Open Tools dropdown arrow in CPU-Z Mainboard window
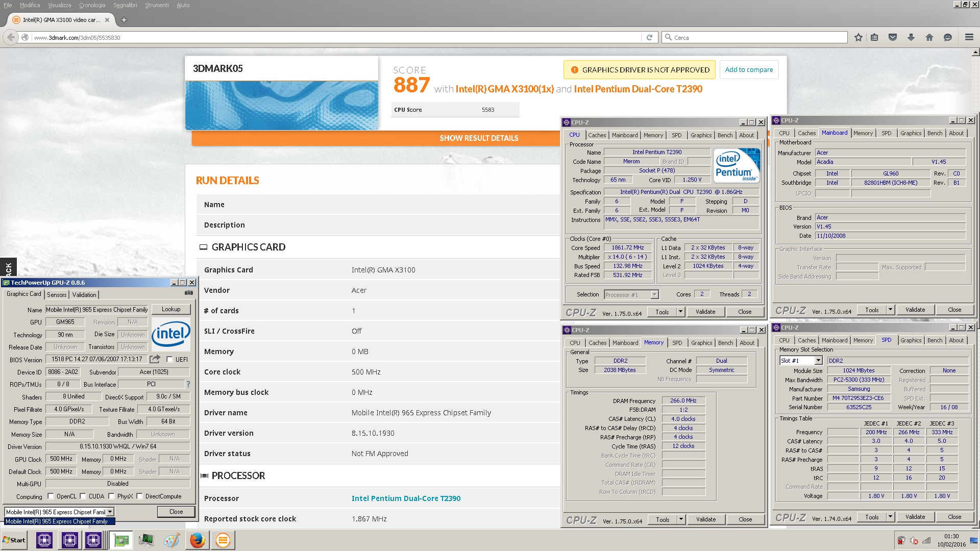The width and height of the screenshot is (980, 551). (x=890, y=310)
